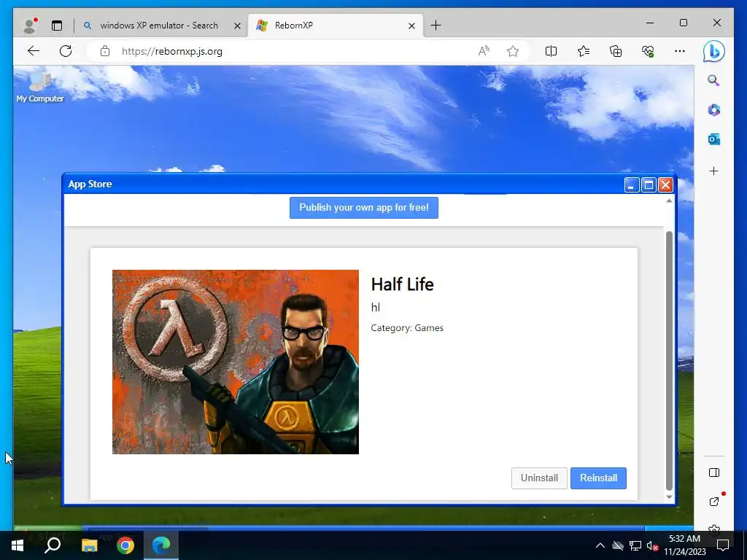Close the RebornXP tab
This screenshot has height=560, width=747.
(x=411, y=26)
